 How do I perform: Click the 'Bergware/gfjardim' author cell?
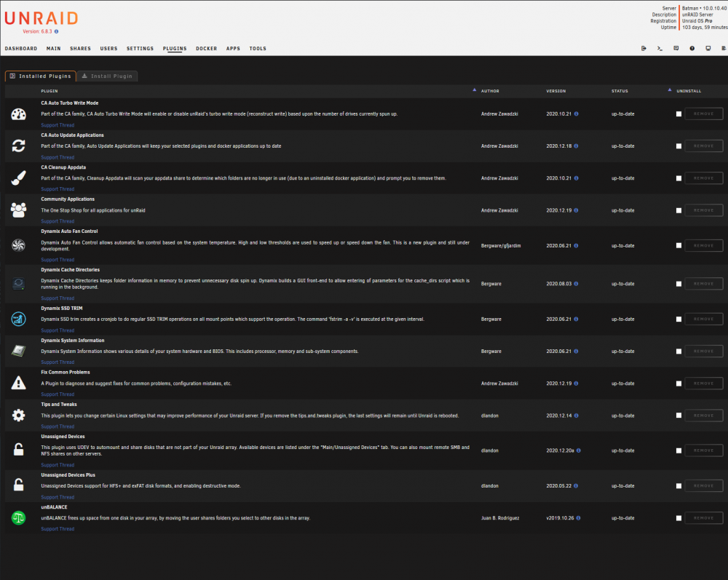(x=501, y=246)
